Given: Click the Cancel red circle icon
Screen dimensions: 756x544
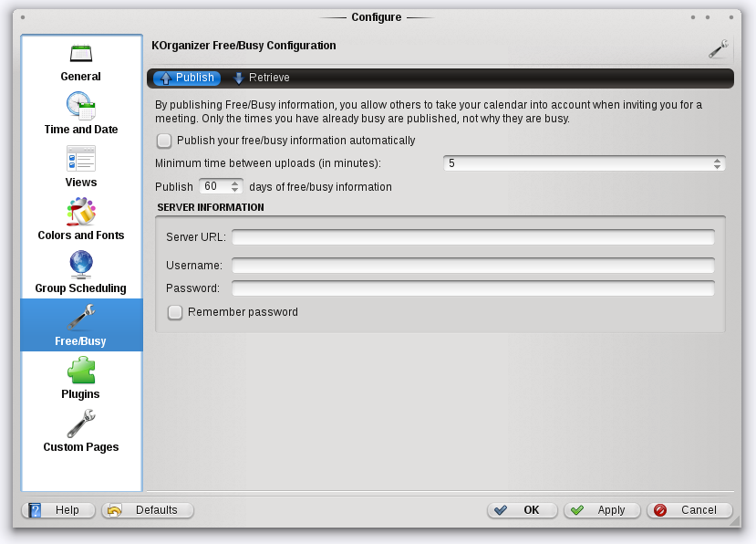Looking at the screenshot, I should [x=660, y=510].
